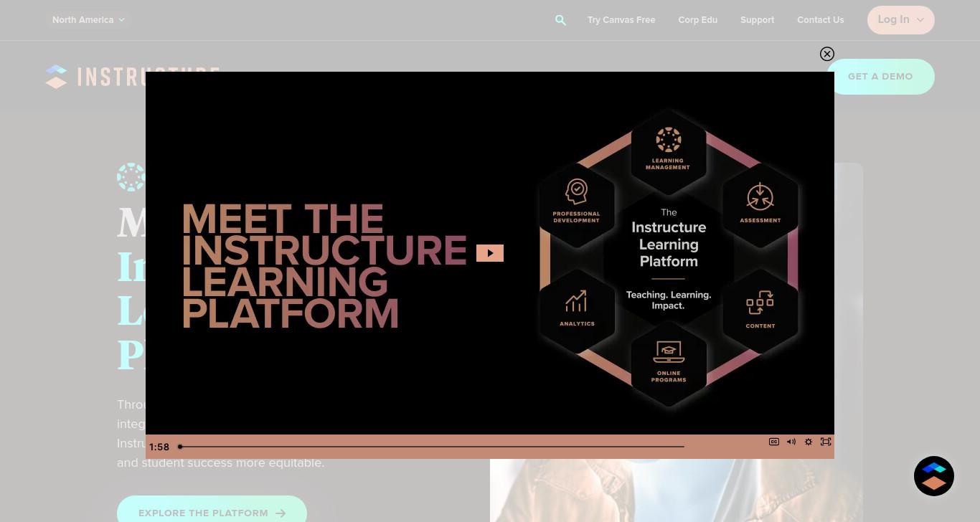Open video settings gear icon
The image size is (980, 522).
pos(809,442)
